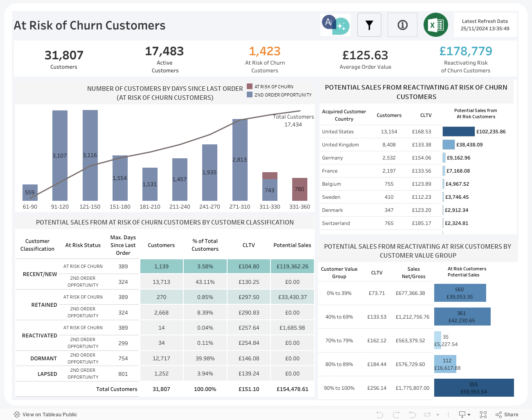Click the £178,779 reactivating KPI value
Viewport: 532px width, 420px height.
[x=466, y=51]
